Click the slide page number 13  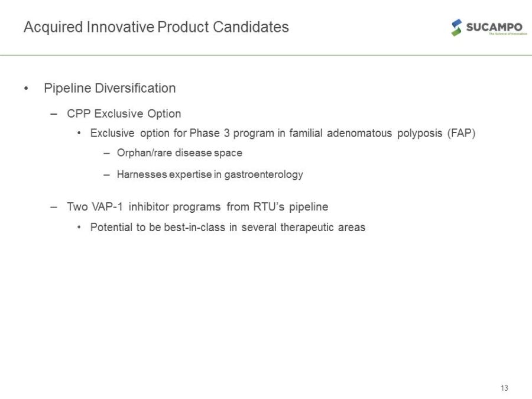[x=504, y=388]
